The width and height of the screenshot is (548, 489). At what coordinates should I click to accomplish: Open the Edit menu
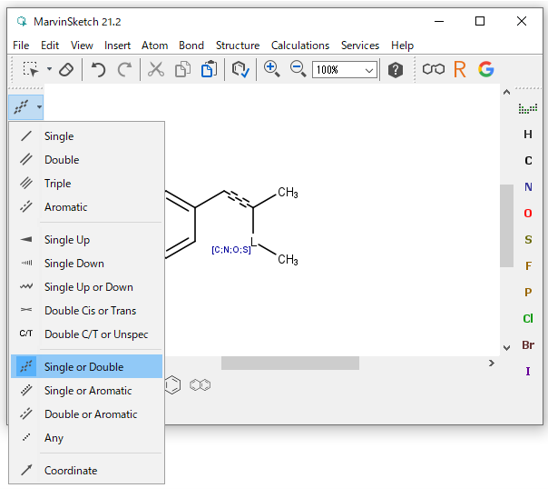pyautogui.click(x=50, y=45)
